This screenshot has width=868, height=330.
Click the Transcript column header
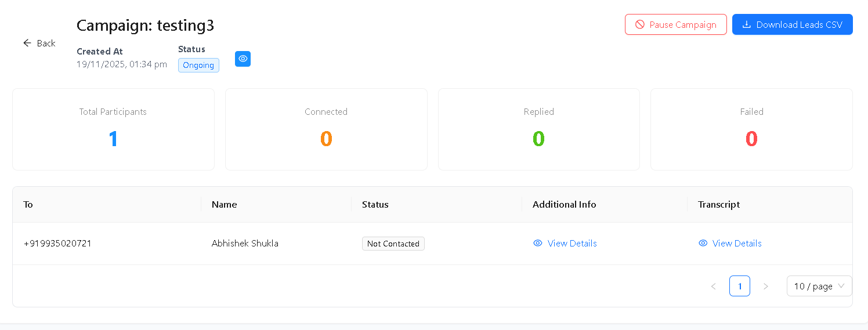[770, 204]
